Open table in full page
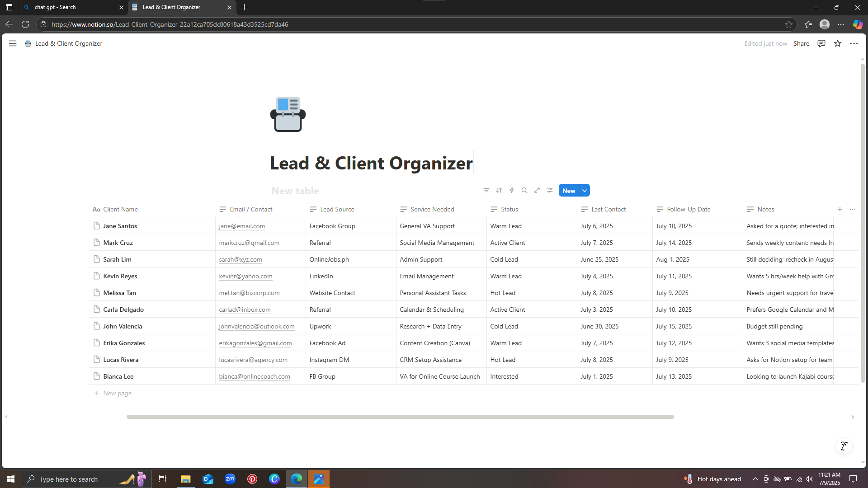868x488 pixels. coord(537,190)
